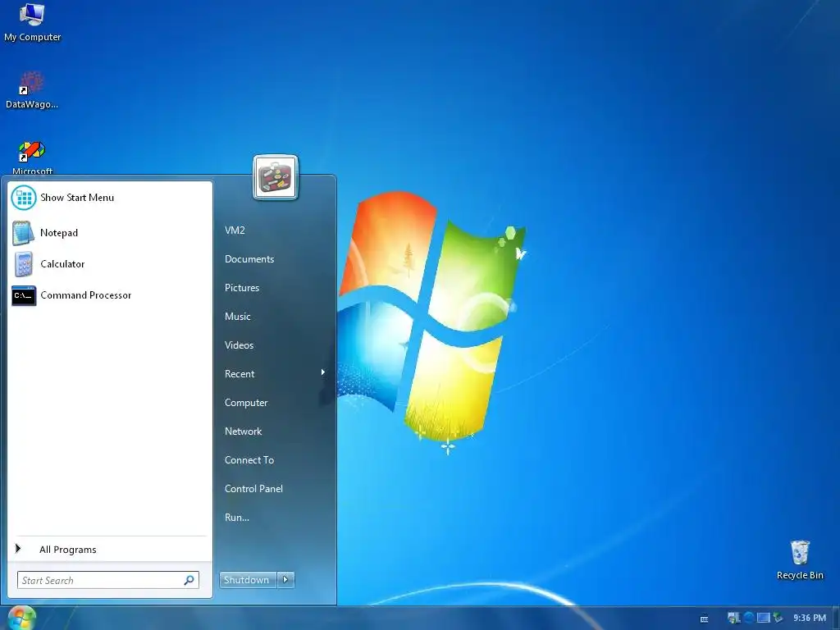Open the shutdown options arrow
The height and width of the screenshot is (630, 840).
[x=285, y=580]
